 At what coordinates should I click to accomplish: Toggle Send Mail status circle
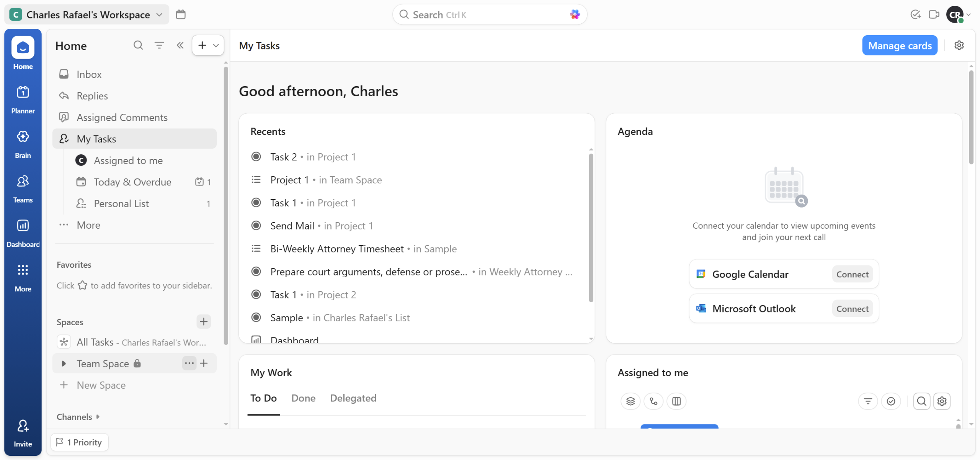(256, 226)
